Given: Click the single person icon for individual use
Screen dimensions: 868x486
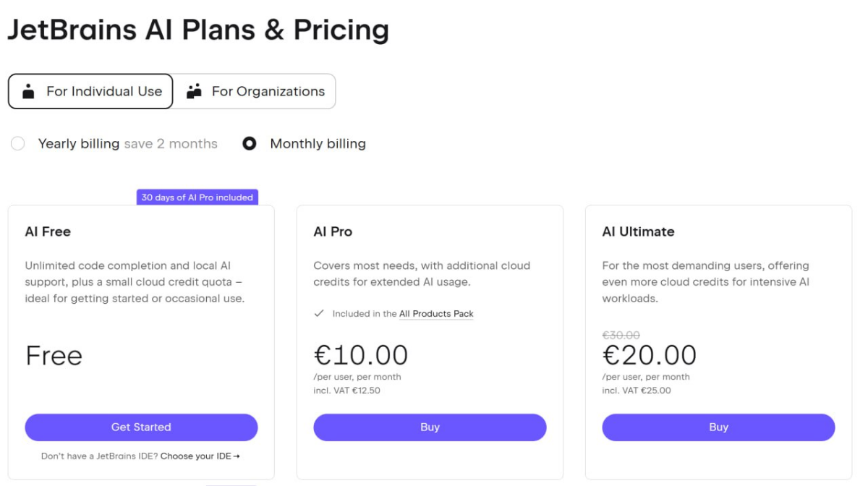Looking at the screenshot, I should coord(28,91).
